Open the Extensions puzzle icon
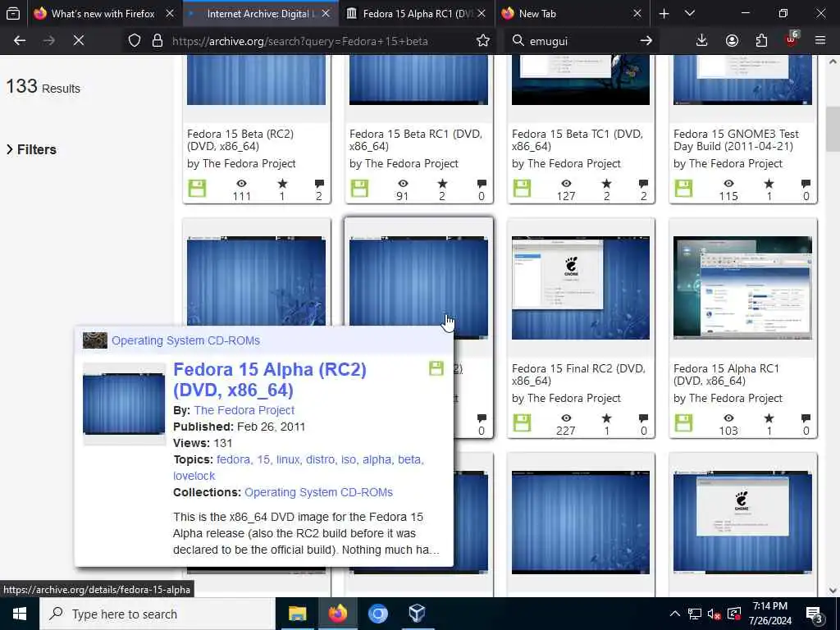The image size is (840, 630). (x=761, y=41)
